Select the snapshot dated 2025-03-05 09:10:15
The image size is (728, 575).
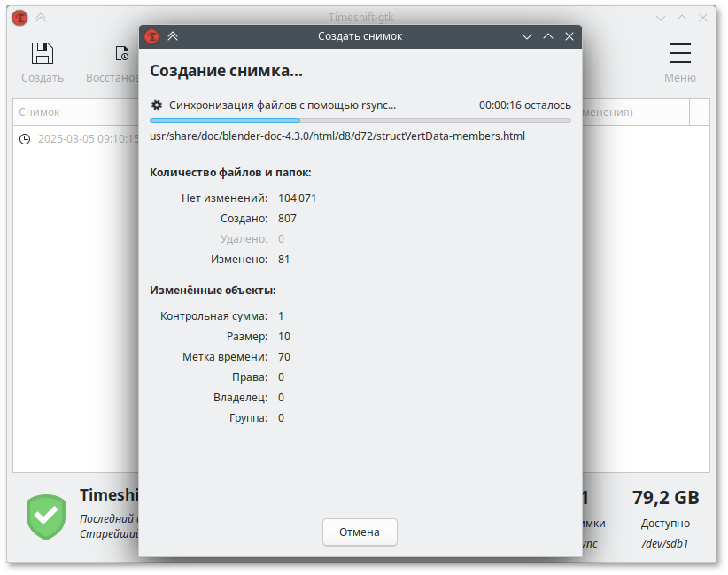(x=89, y=139)
